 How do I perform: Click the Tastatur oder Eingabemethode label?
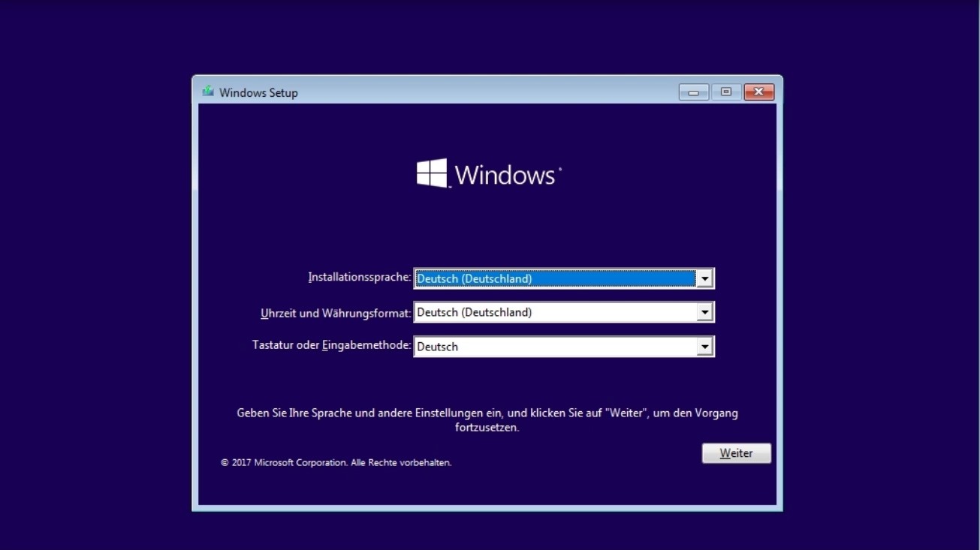click(332, 345)
